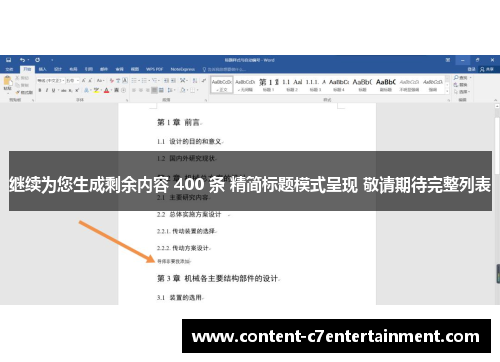
Task: Open the Change Case Aa dropdown
Action: (101, 80)
